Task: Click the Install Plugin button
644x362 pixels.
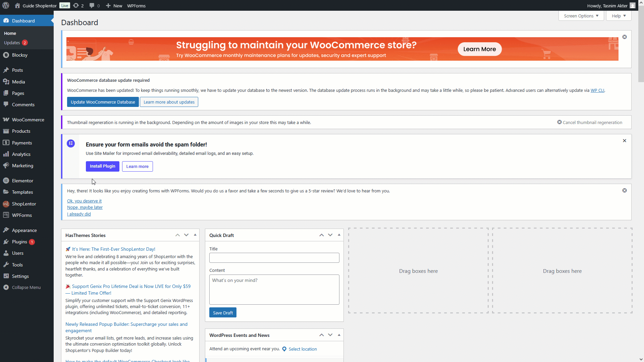Action: click(x=102, y=166)
